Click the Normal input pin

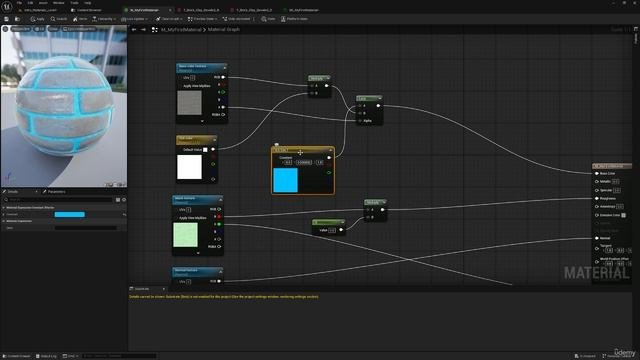pos(597,238)
